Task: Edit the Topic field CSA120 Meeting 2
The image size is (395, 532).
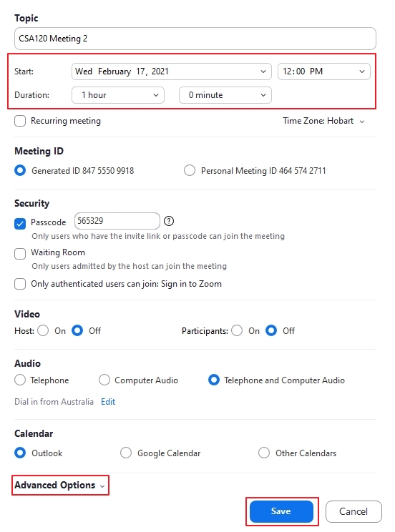Action: [x=195, y=39]
